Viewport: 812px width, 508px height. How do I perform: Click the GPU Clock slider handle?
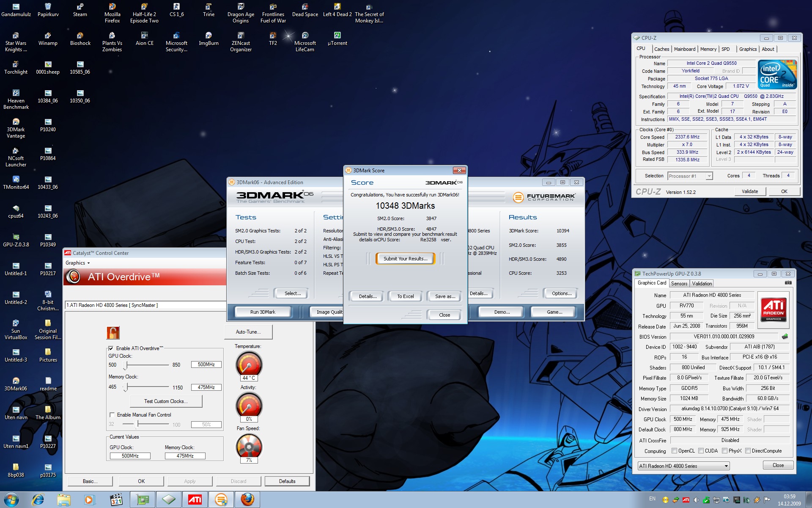[x=126, y=364]
